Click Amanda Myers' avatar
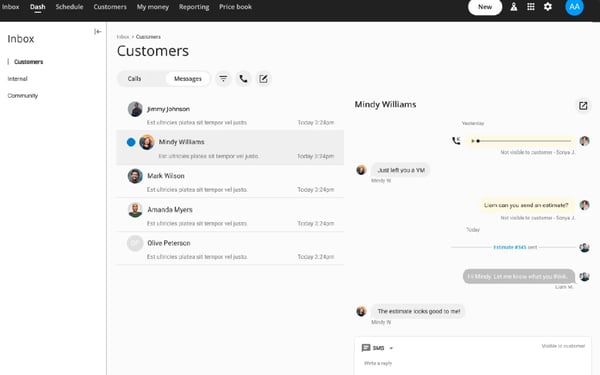The width and height of the screenshot is (600, 375). pos(135,210)
